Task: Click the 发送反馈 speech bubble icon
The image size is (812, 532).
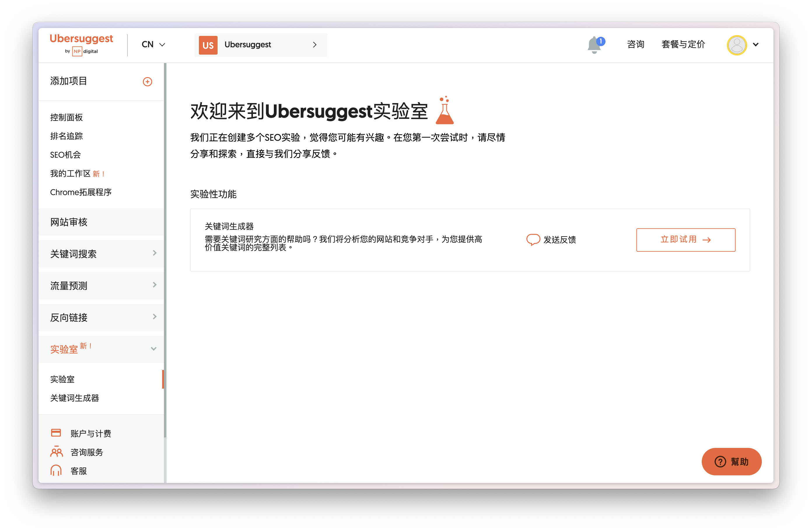Action: pos(533,239)
